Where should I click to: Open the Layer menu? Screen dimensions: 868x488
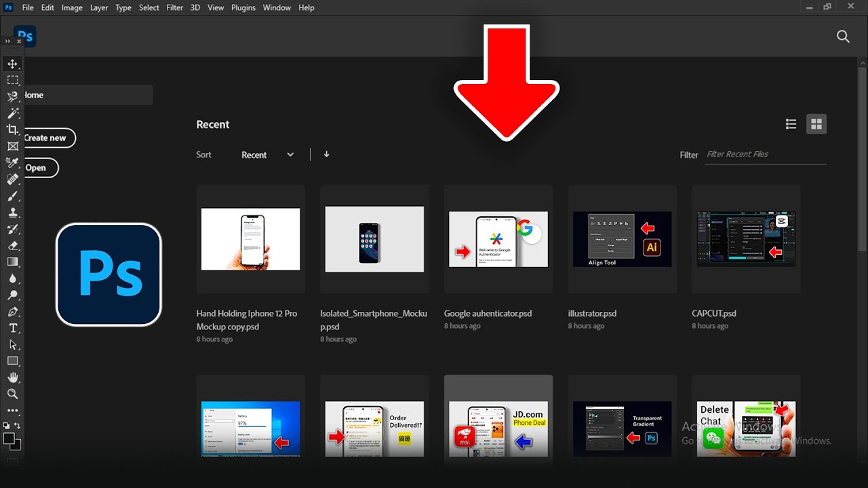coord(99,7)
